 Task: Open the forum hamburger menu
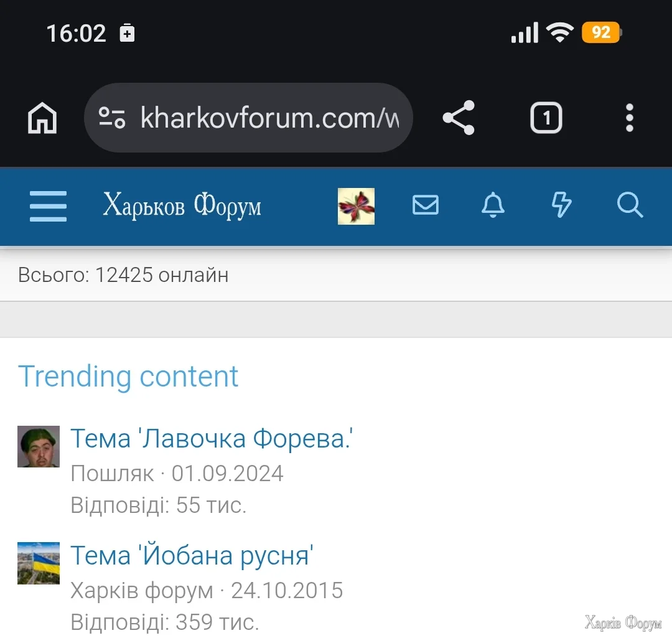49,206
